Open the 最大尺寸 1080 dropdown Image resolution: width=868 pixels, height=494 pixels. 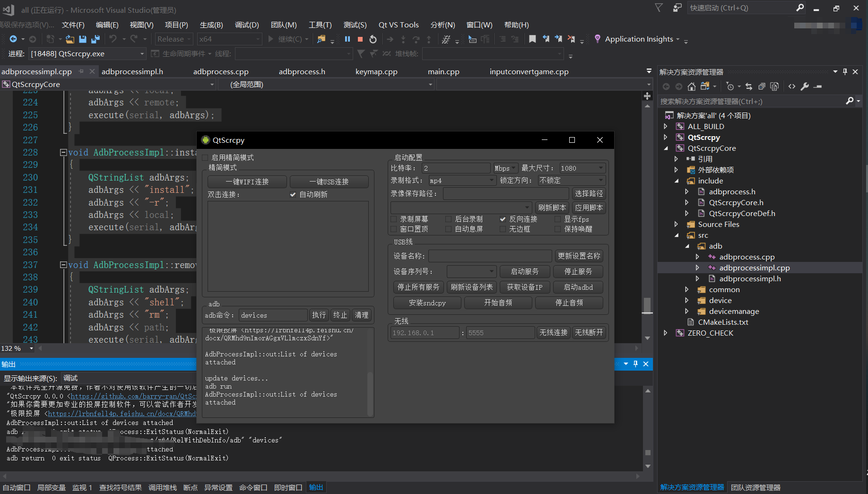pos(582,168)
